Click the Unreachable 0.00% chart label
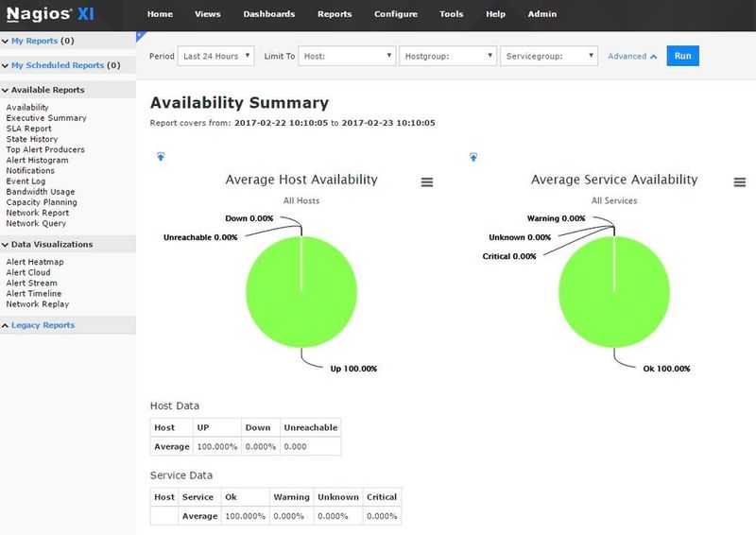Viewport: 756px width, 535px height. (200, 237)
